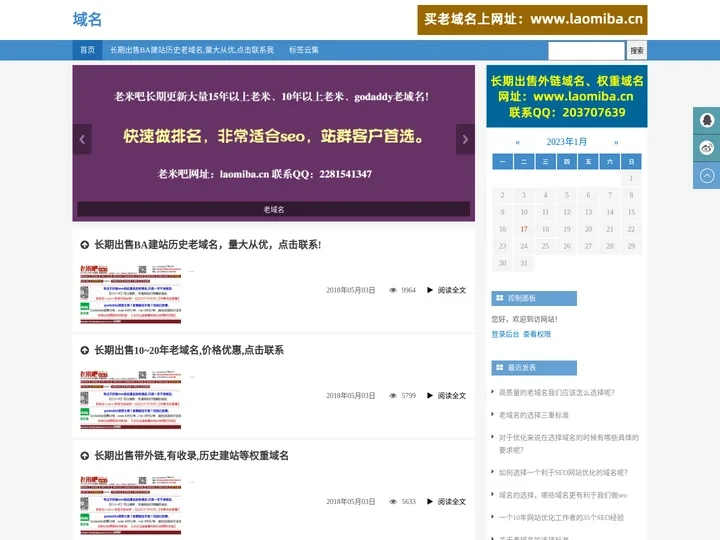This screenshot has height=540, width=720.
Task: Select calendar date 31
Action: pyautogui.click(x=524, y=263)
